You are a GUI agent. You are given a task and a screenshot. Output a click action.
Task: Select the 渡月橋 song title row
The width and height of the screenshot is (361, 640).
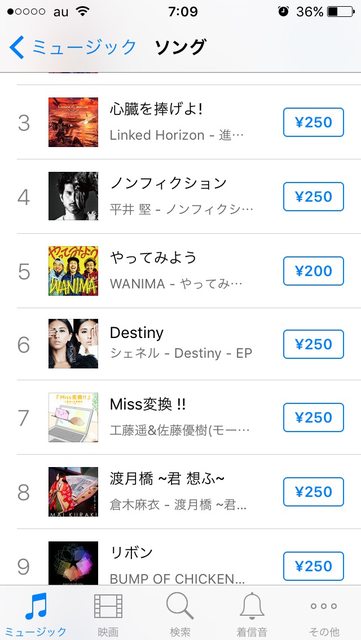tap(189, 491)
